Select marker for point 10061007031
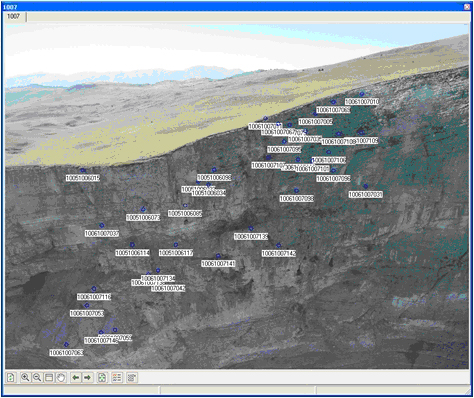Image resolution: width=474 pixels, height=398 pixels. [x=366, y=186]
